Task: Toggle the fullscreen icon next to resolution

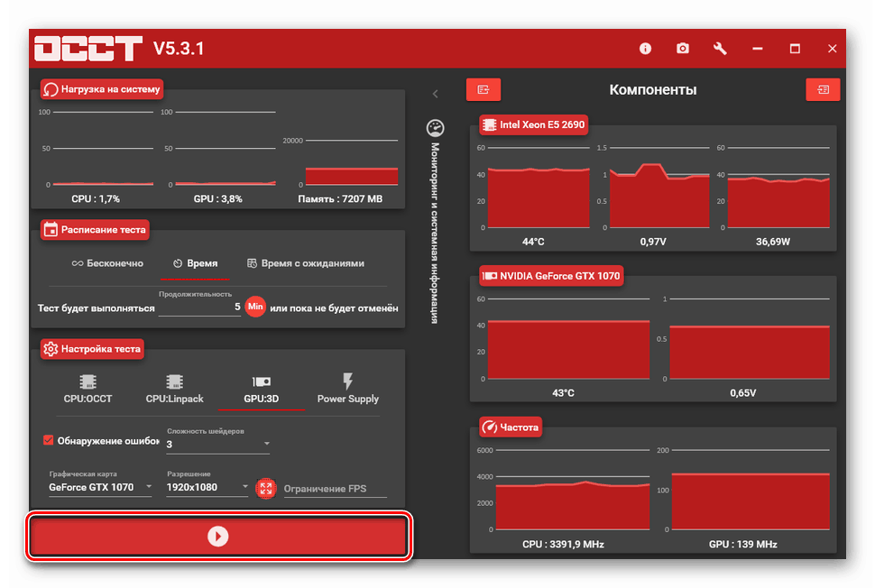Action: pyautogui.click(x=266, y=489)
